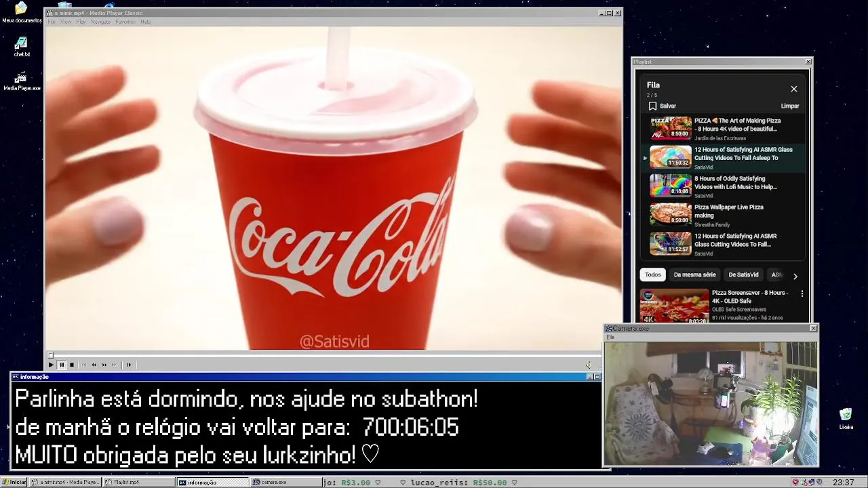Open 12 Hours ASMR Glass Cutting 11:50:32 thumbnail
The image size is (868, 488).
point(671,157)
